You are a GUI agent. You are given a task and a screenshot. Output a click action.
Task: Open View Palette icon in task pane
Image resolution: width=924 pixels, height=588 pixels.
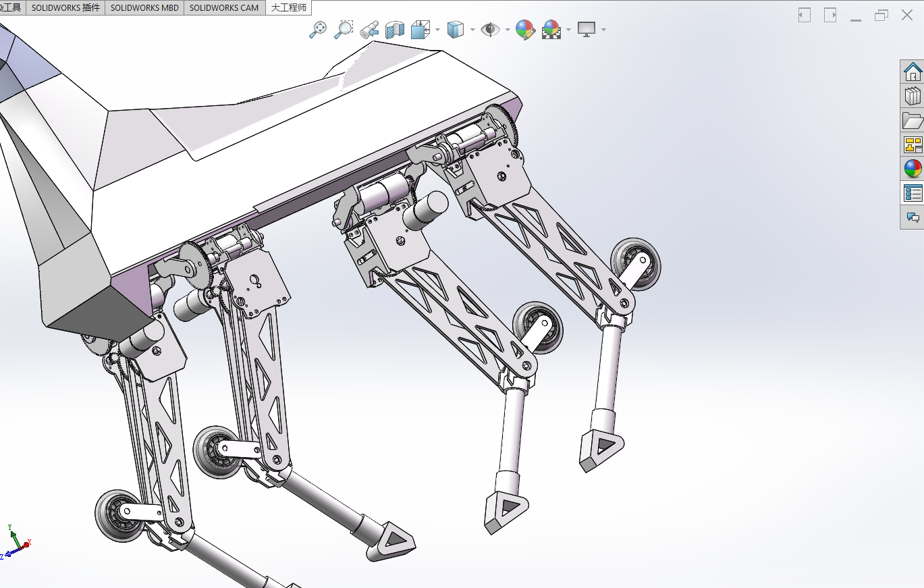click(x=913, y=144)
